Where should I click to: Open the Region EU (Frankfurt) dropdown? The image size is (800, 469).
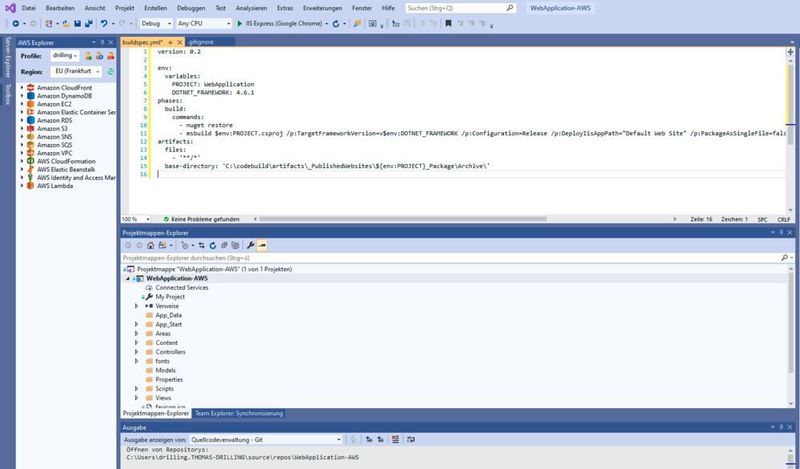(76, 71)
